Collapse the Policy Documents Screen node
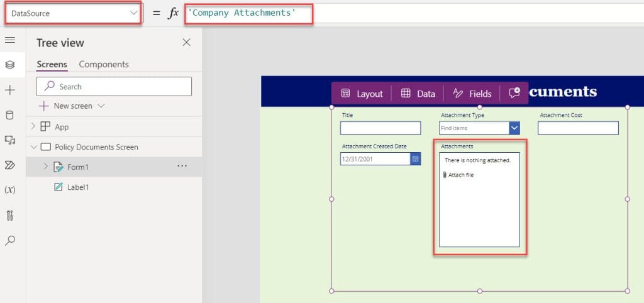The height and width of the screenshot is (303, 644). point(33,147)
